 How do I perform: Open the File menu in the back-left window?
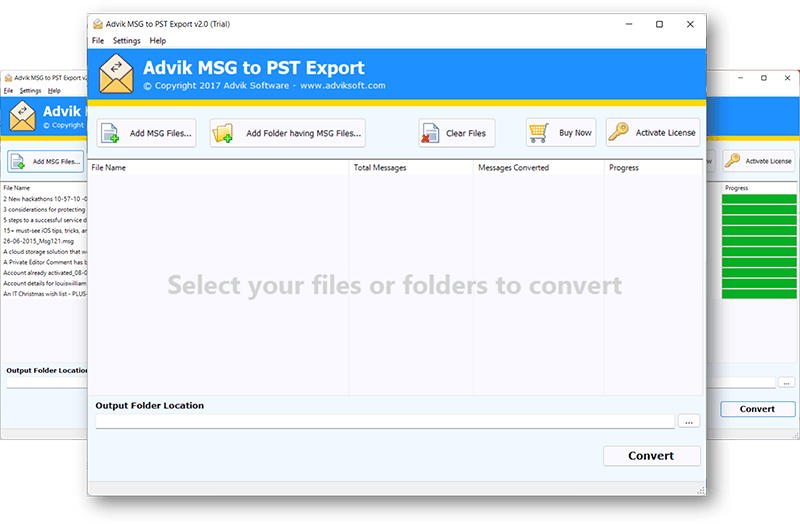tap(8, 91)
